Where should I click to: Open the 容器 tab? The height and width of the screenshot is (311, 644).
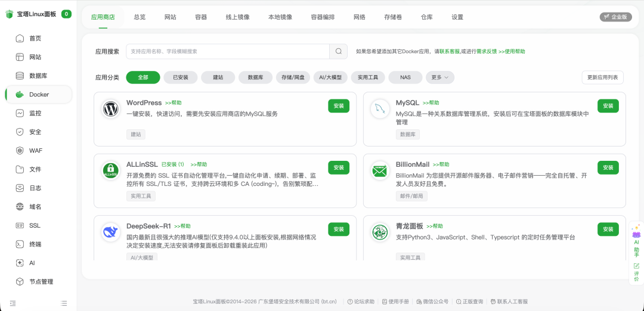pos(202,17)
